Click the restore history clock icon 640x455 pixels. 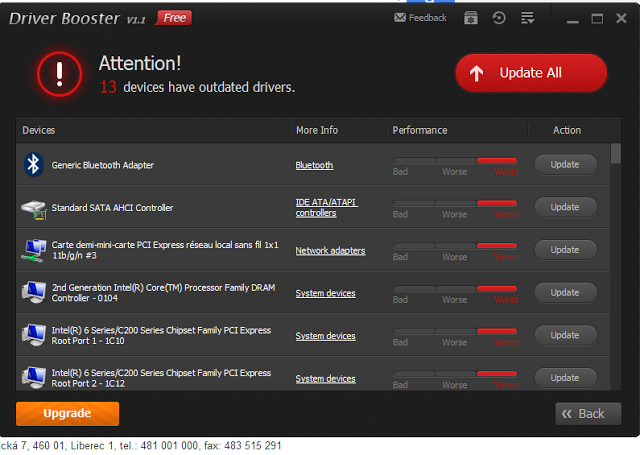pos(499,18)
